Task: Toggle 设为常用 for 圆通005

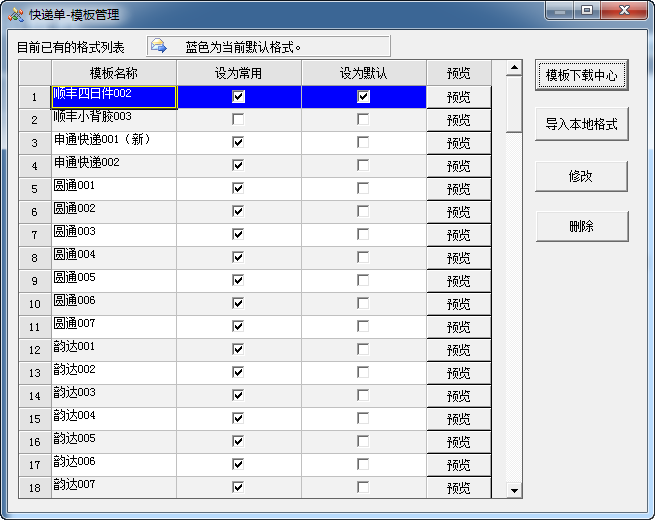Action: click(238, 280)
